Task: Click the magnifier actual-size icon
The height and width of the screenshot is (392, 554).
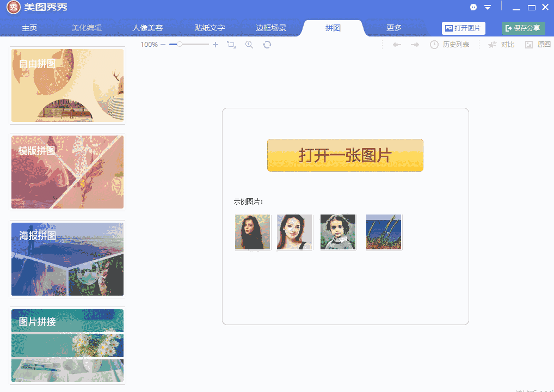Action: (x=249, y=45)
